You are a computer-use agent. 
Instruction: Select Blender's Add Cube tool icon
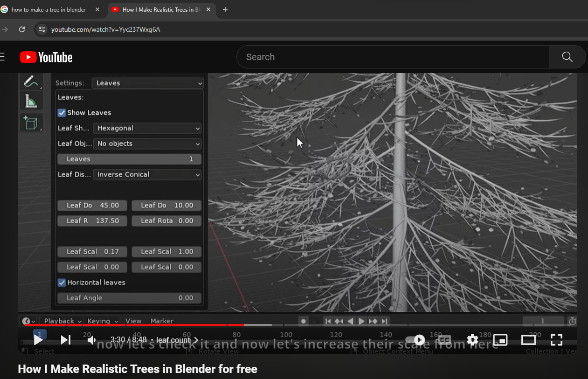31,123
